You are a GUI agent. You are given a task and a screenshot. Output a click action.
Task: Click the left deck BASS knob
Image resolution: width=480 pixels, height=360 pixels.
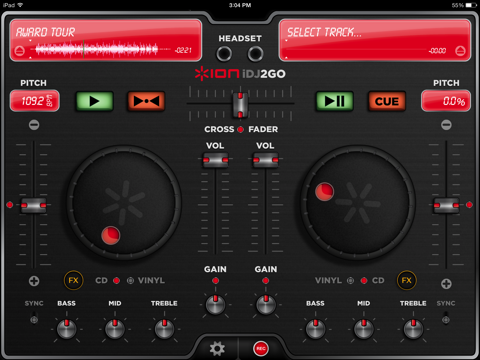click(x=67, y=329)
